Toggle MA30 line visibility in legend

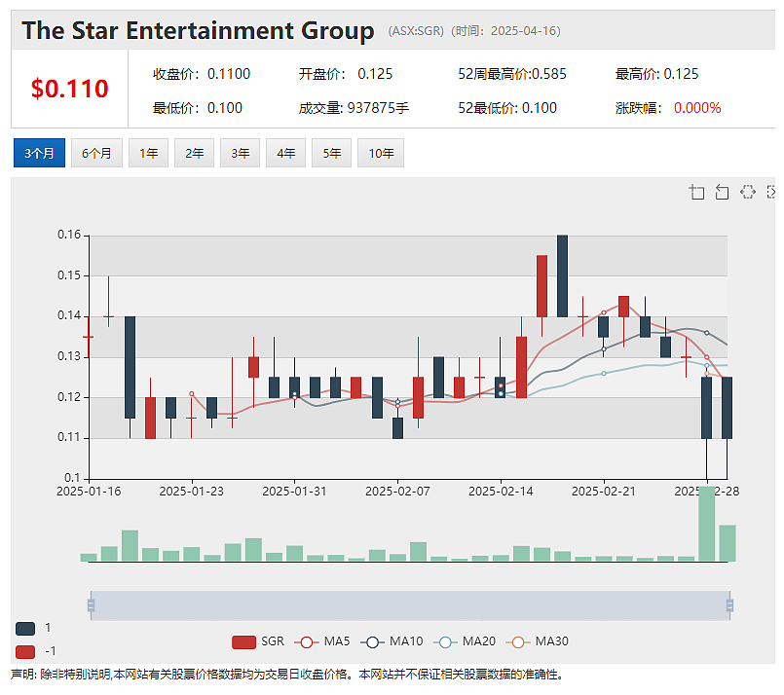(x=537, y=641)
